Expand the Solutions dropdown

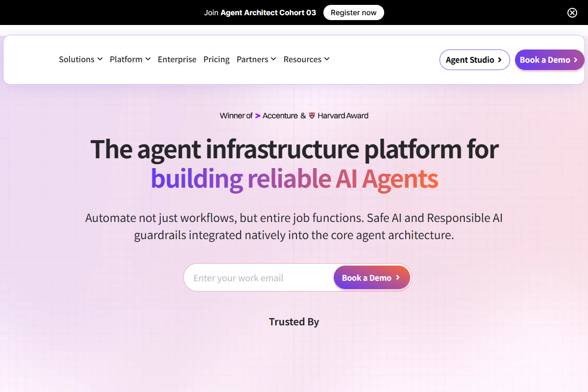80,59
